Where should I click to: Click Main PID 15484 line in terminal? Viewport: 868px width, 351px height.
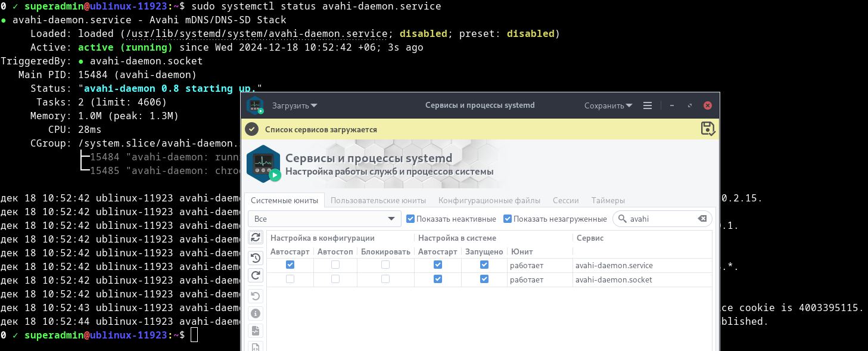click(x=107, y=74)
